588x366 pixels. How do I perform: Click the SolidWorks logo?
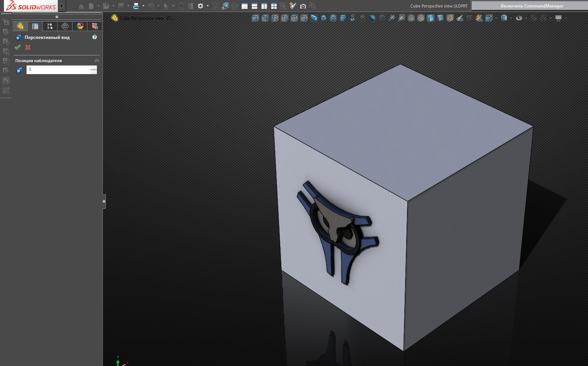[x=31, y=6]
